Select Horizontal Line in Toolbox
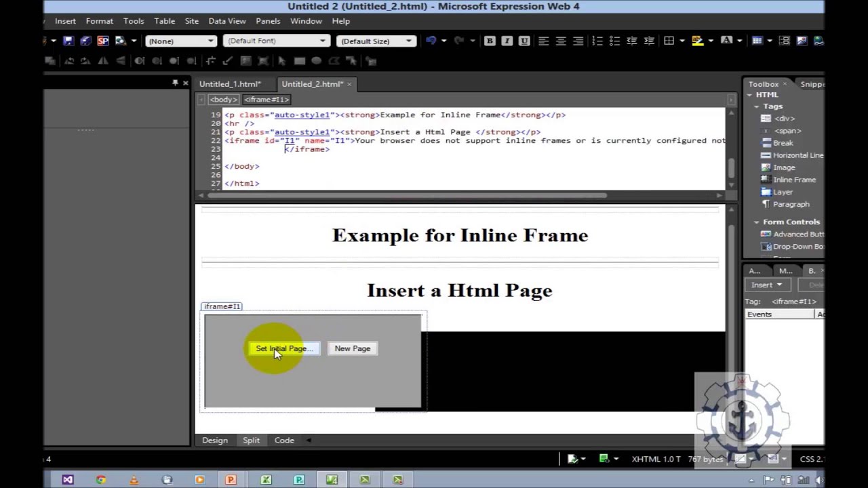 pyautogui.click(x=792, y=155)
